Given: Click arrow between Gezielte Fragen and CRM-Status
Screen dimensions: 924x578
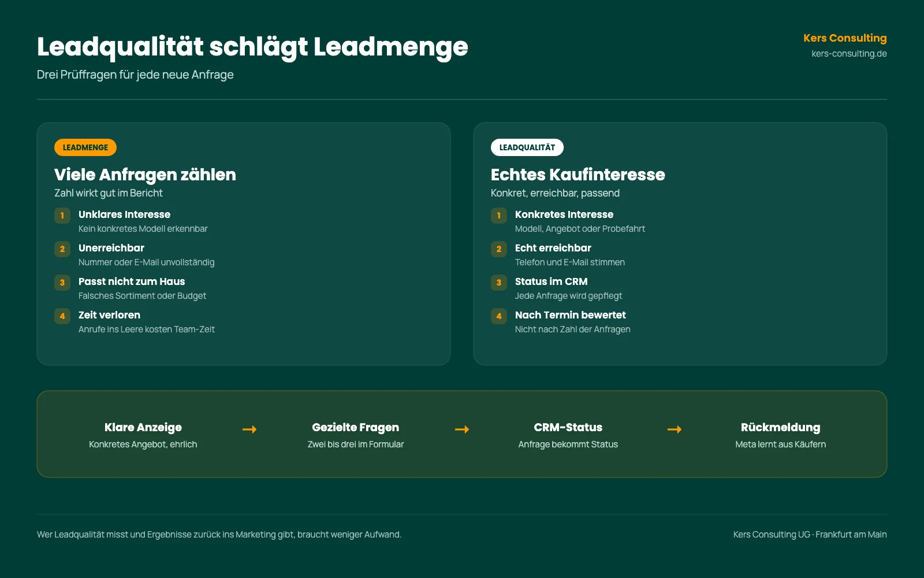Looking at the screenshot, I should click(462, 429).
